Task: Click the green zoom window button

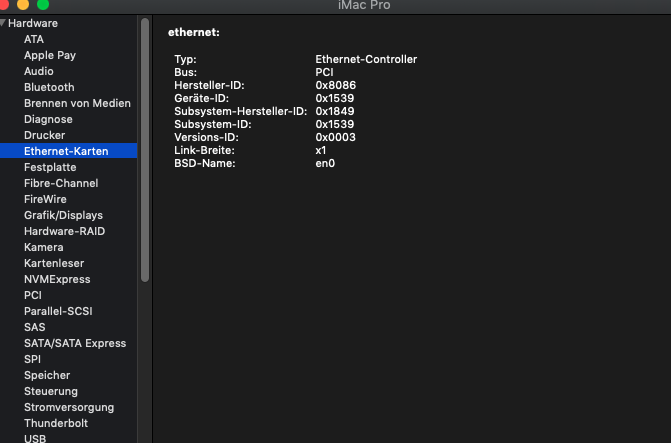Action: pyautogui.click(x=42, y=5)
